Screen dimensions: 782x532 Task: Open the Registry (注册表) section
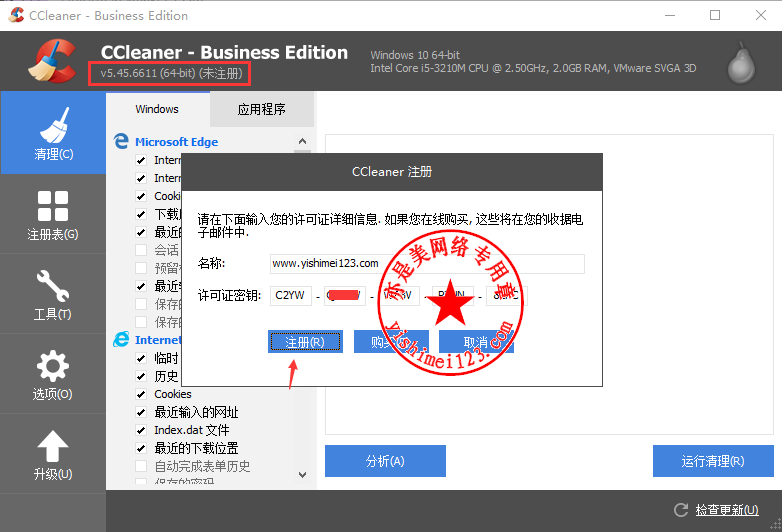[53, 215]
